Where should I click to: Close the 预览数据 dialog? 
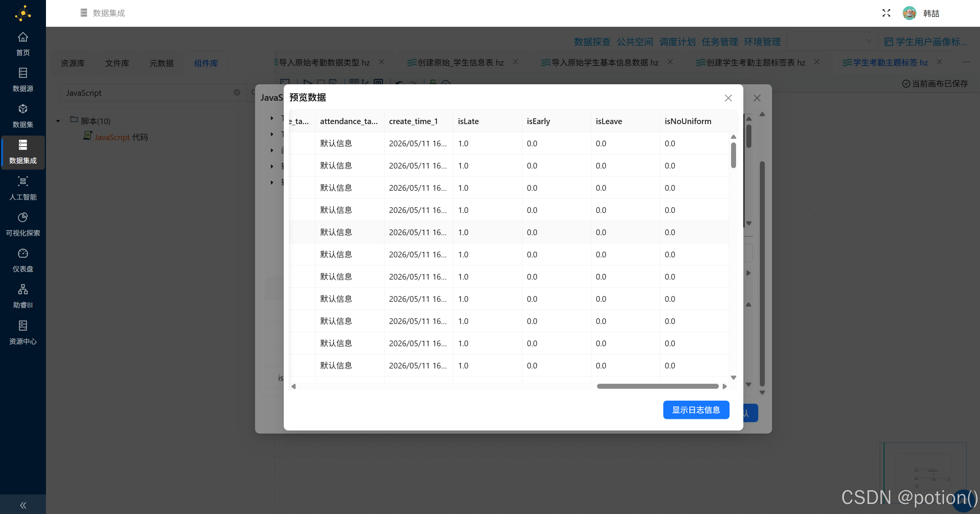coord(728,98)
